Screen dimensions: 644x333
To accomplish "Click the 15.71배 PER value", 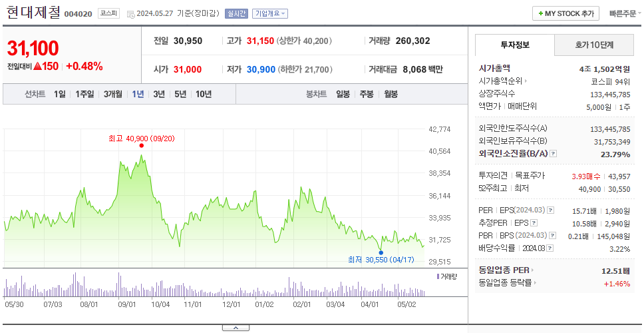I will (584, 211).
